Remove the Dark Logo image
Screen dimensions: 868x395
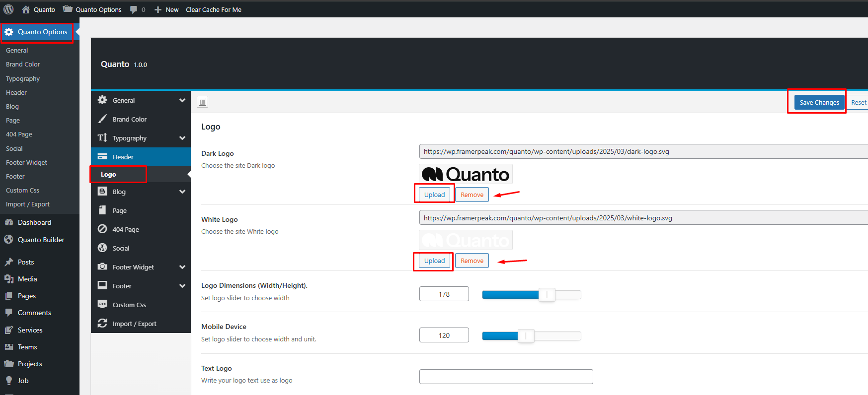click(x=472, y=195)
